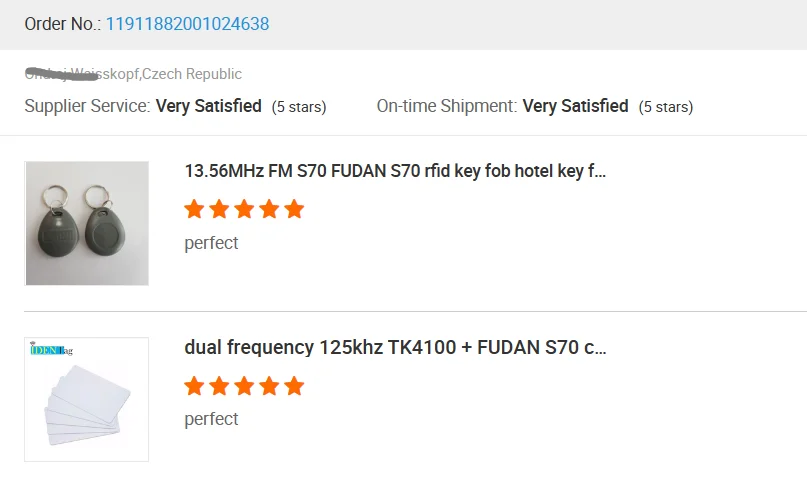This screenshot has height=484, width=807.
Task: Click the fourth star of the dual frequency card rating
Action: point(269,386)
